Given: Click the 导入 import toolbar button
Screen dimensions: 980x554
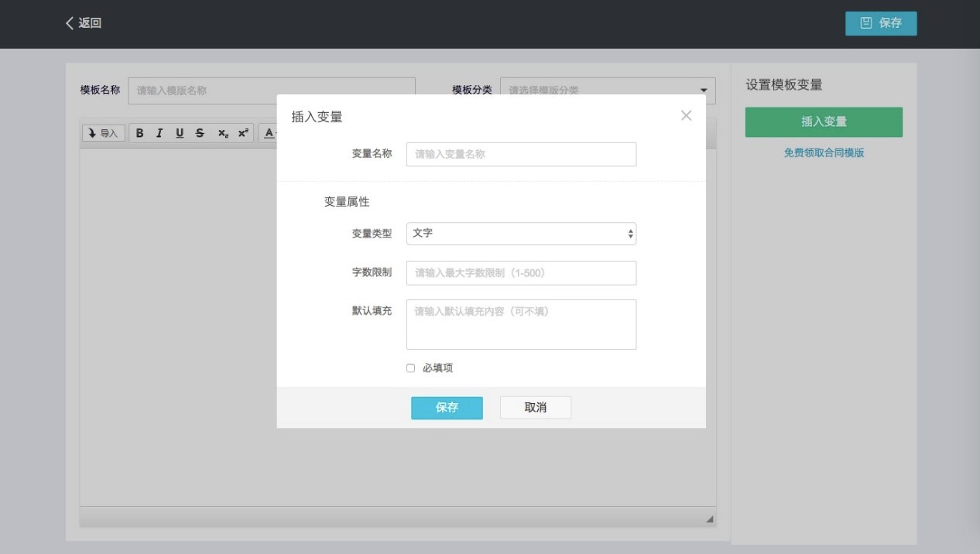Looking at the screenshot, I should coord(104,133).
